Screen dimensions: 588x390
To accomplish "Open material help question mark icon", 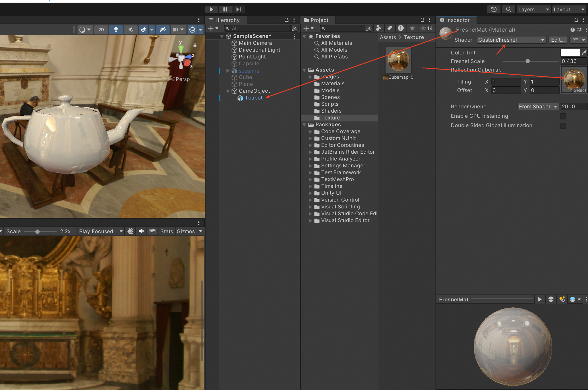I will pos(573,30).
